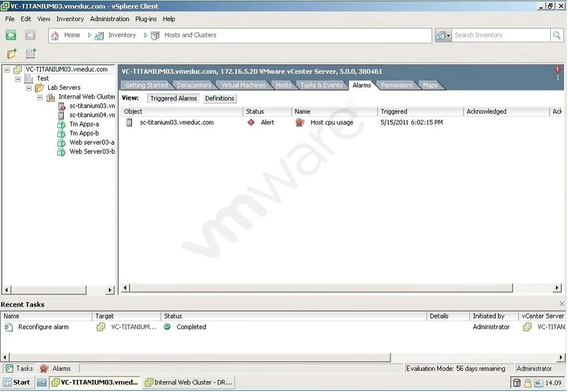Image resolution: width=568 pixels, height=392 pixels.
Task: Click the Test datacenter icon
Action: pos(29,79)
